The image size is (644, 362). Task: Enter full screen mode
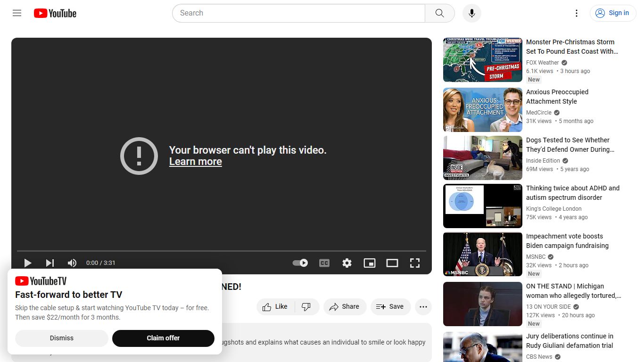tap(415, 263)
